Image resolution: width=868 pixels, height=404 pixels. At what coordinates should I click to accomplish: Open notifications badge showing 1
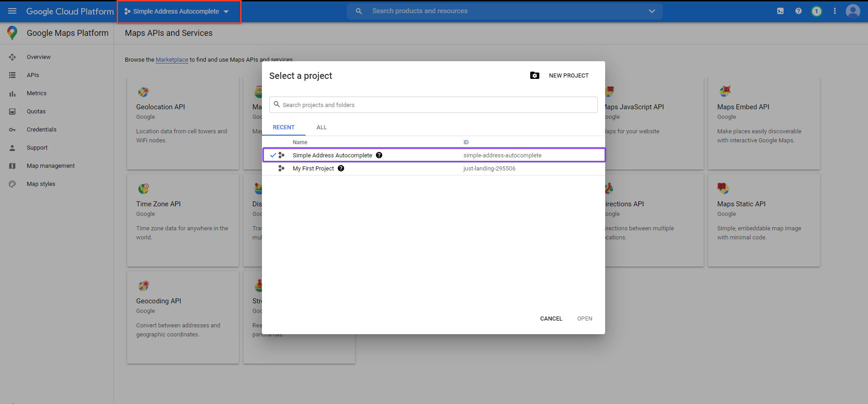click(x=816, y=11)
